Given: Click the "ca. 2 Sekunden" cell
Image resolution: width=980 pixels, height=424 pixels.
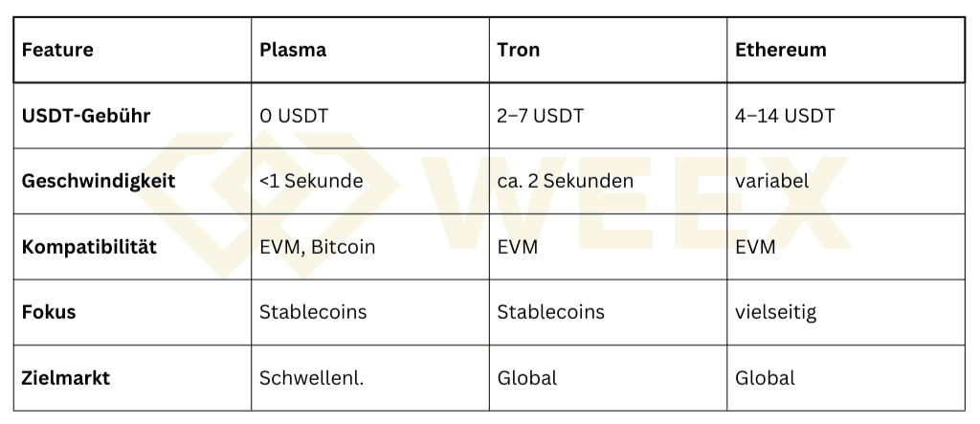Looking at the screenshot, I should 564,181.
